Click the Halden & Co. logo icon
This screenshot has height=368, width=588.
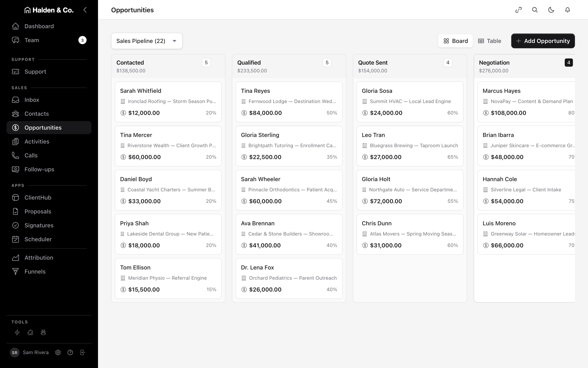(x=27, y=10)
